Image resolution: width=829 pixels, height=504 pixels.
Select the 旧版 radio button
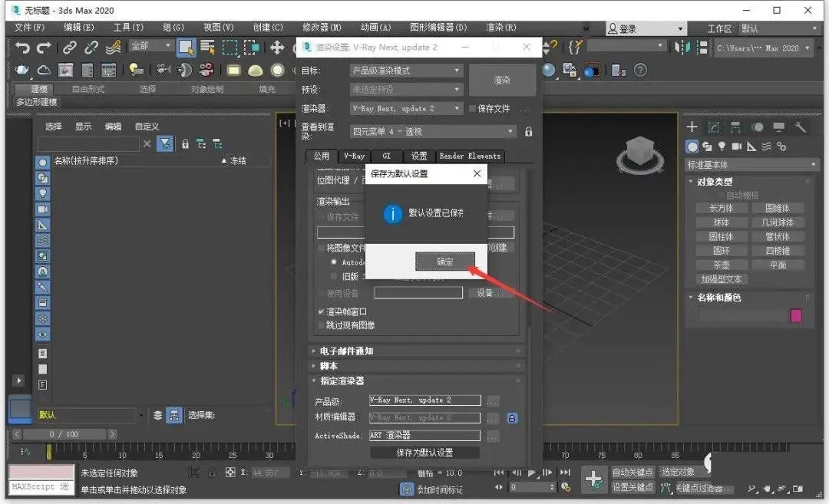pyautogui.click(x=334, y=276)
